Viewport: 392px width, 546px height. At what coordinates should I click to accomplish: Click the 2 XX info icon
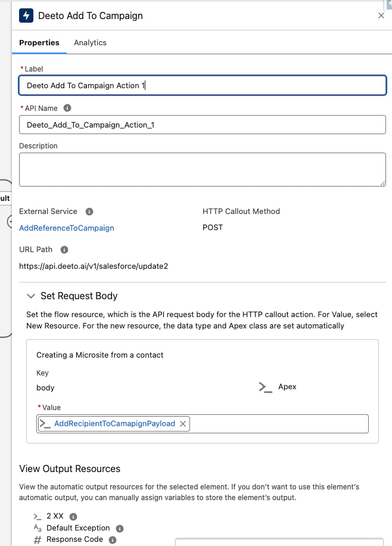point(73,516)
